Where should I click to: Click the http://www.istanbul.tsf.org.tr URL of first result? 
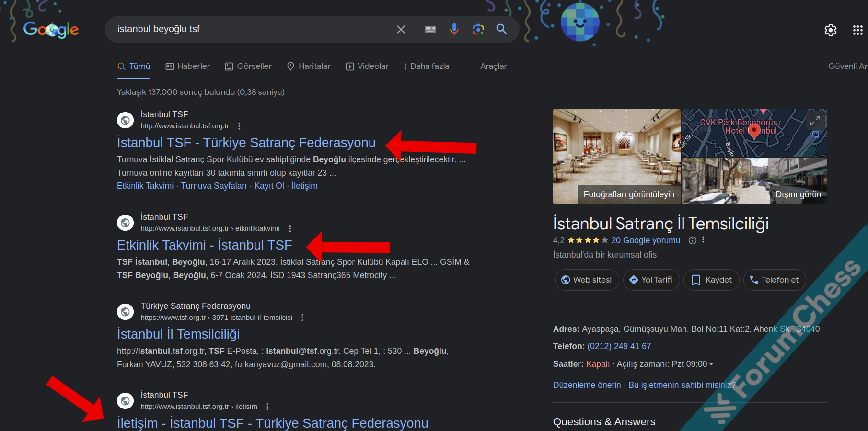point(185,126)
